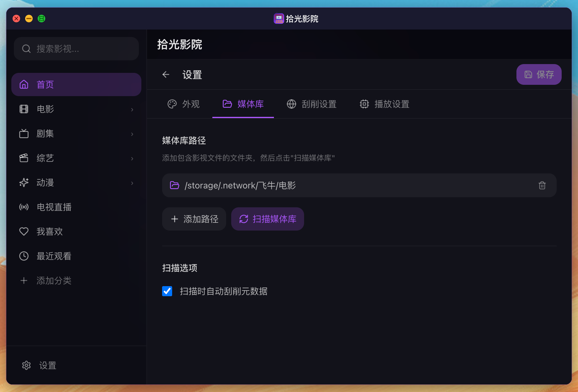Viewport: 578px width, 392px height.
Task: Switch to the 播放设置 tab
Action: click(x=384, y=104)
